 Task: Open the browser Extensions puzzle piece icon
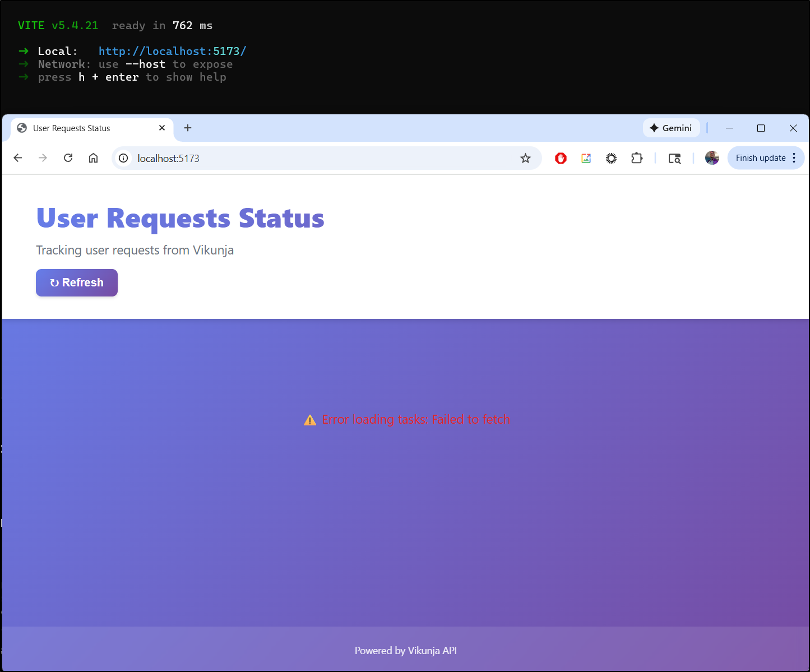point(637,158)
